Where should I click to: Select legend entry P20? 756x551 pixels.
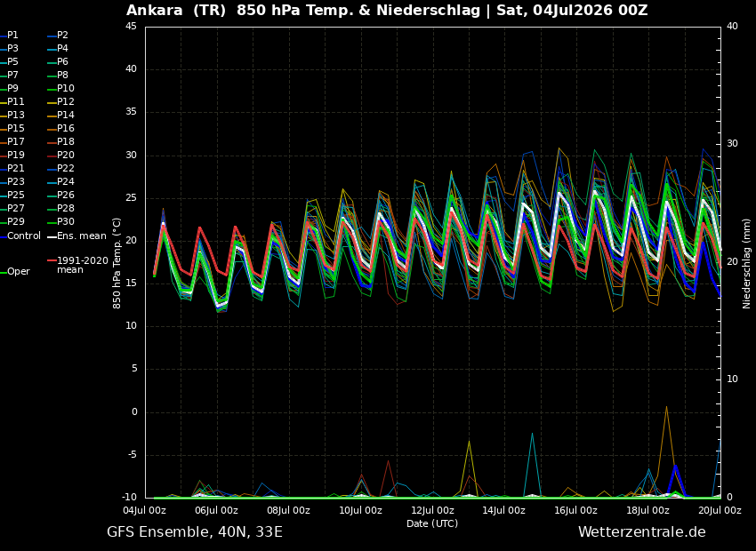60,156
